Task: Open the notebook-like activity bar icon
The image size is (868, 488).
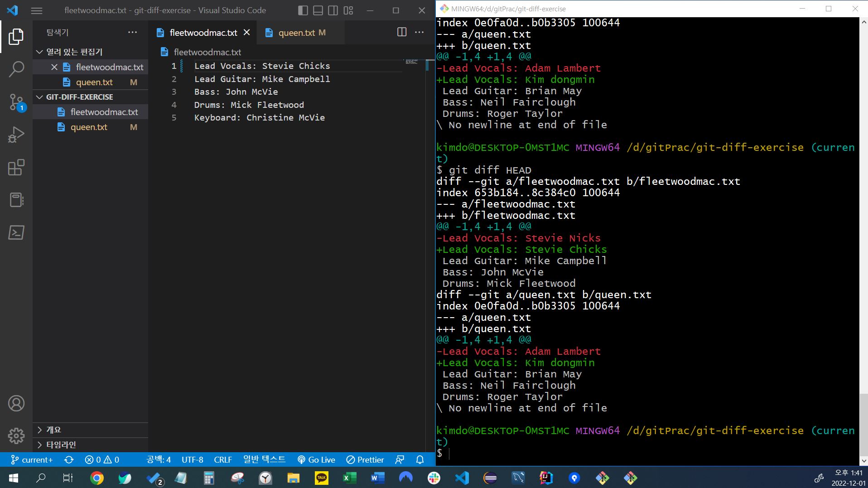Action: pos(16,200)
